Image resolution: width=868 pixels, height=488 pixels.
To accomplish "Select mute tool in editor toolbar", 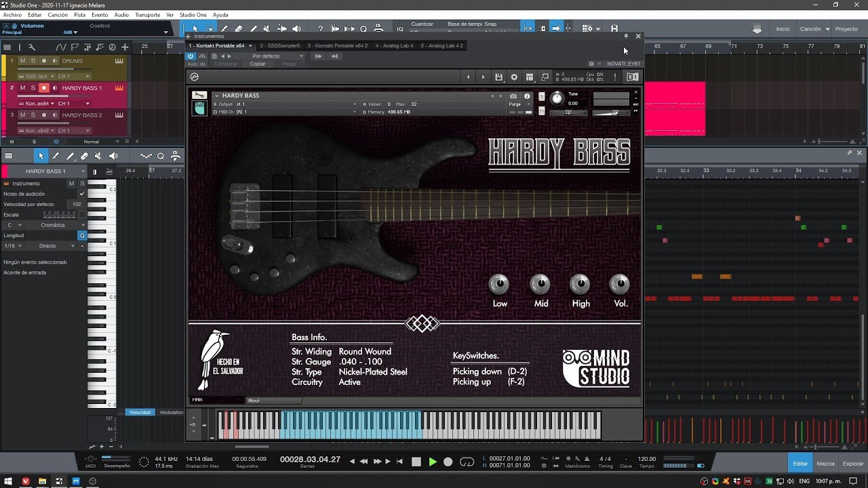I will (x=98, y=156).
